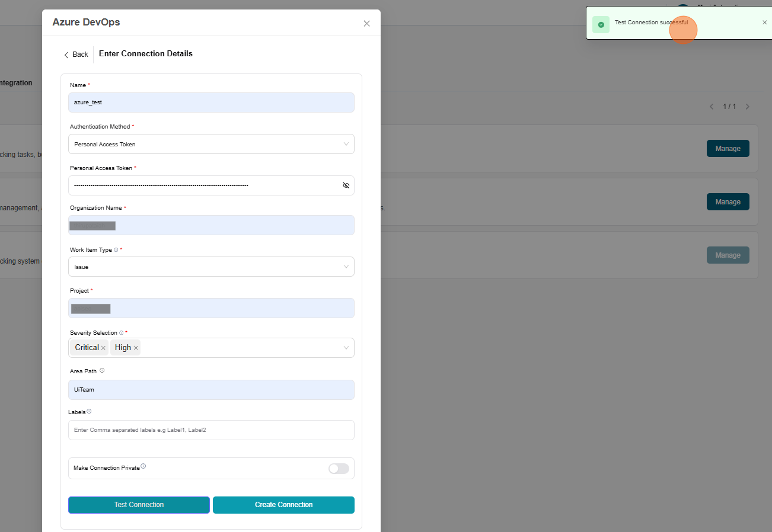
Task: Remove the High severity tag
Action: pos(136,348)
